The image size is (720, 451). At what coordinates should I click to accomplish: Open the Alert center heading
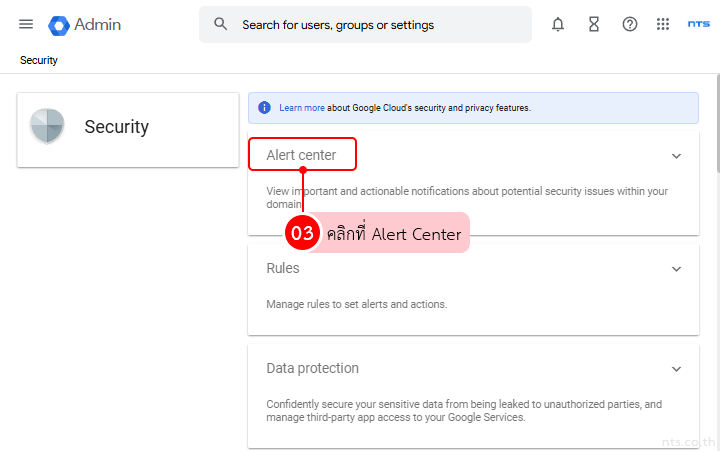(x=301, y=155)
